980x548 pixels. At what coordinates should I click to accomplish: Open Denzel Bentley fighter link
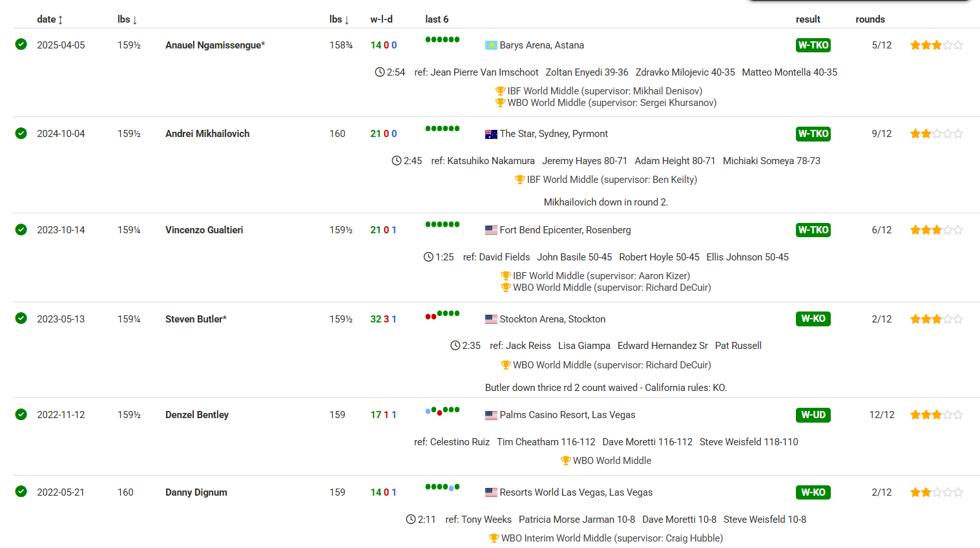click(x=196, y=415)
